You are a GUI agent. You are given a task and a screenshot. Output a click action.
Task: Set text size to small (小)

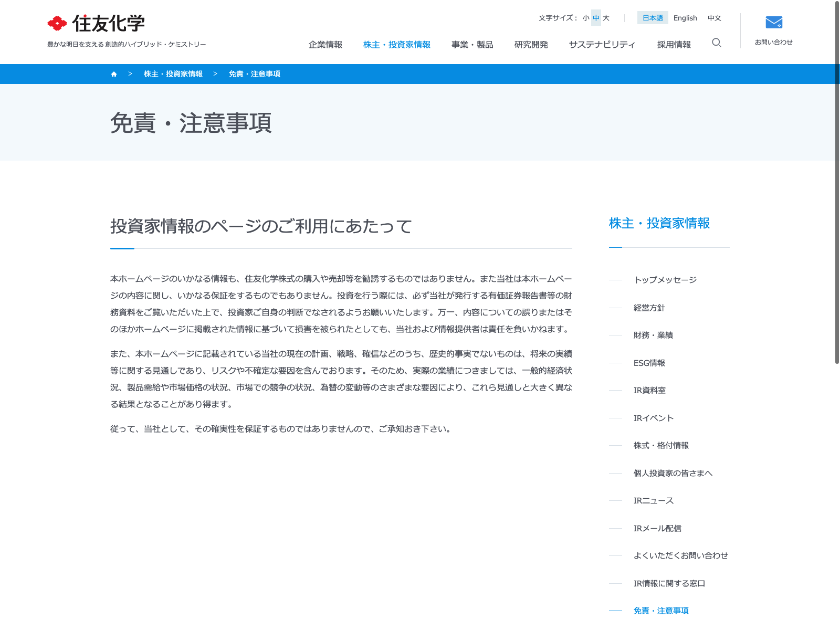pos(585,18)
